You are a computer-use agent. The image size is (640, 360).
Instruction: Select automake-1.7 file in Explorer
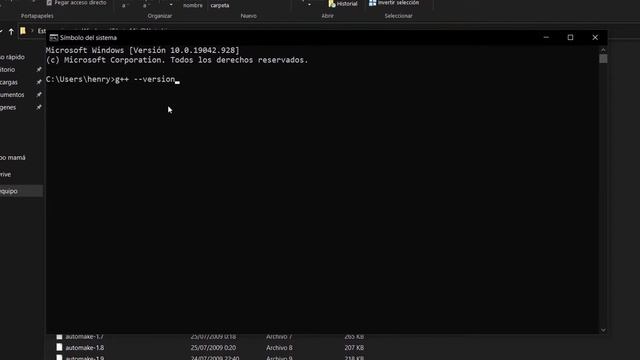pos(84,337)
